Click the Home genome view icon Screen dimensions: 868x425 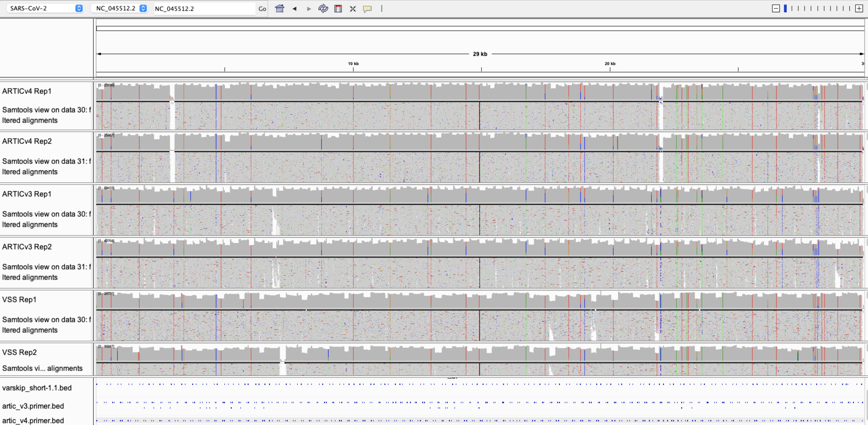(x=279, y=9)
